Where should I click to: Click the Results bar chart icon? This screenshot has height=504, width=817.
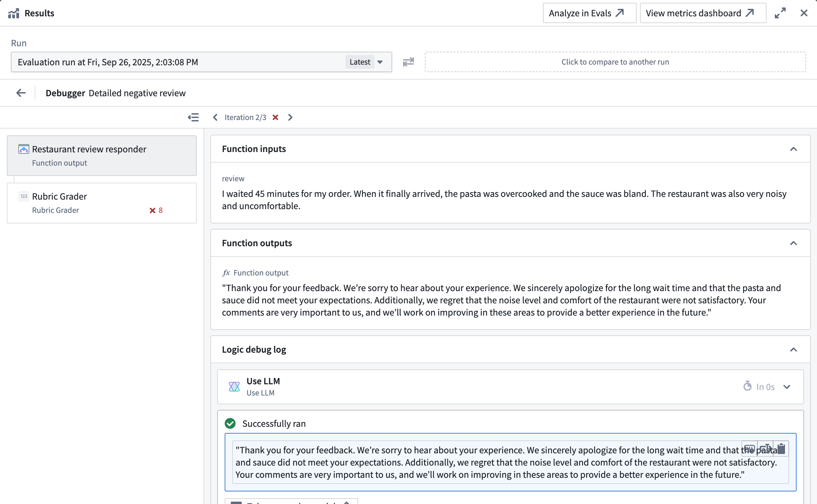point(14,13)
